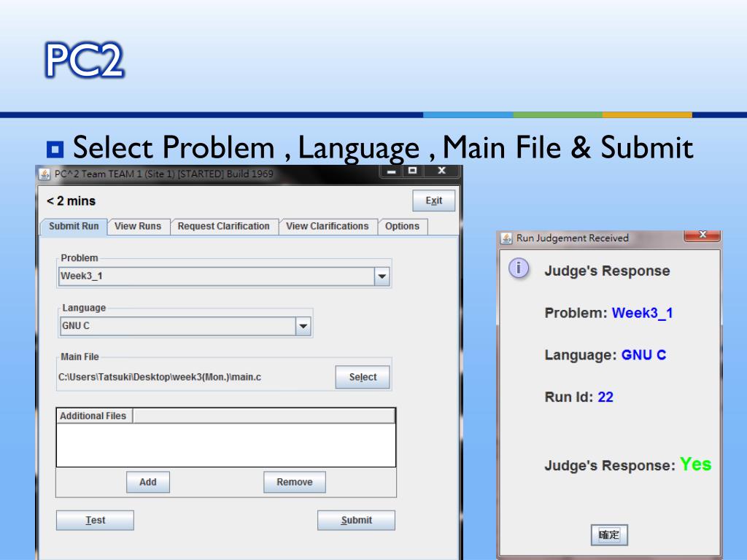Click the GNU C language combo box
The image size is (747, 560).
point(185,326)
